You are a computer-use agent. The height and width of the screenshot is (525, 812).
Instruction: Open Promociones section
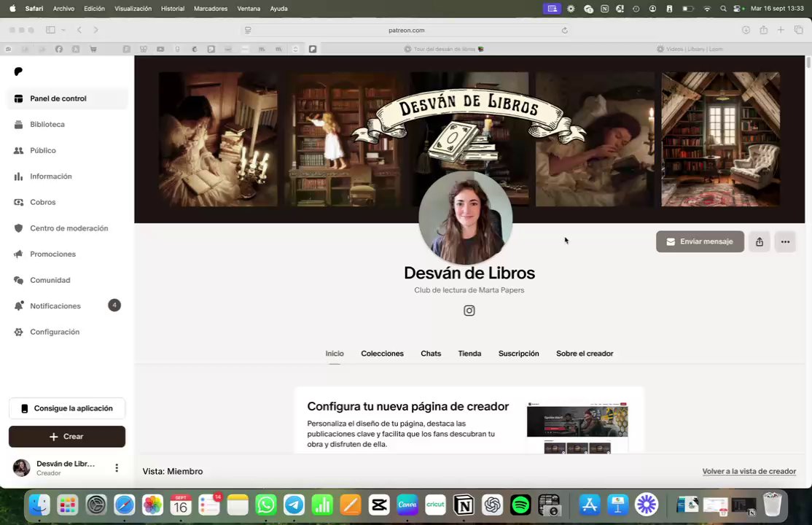click(67, 254)
